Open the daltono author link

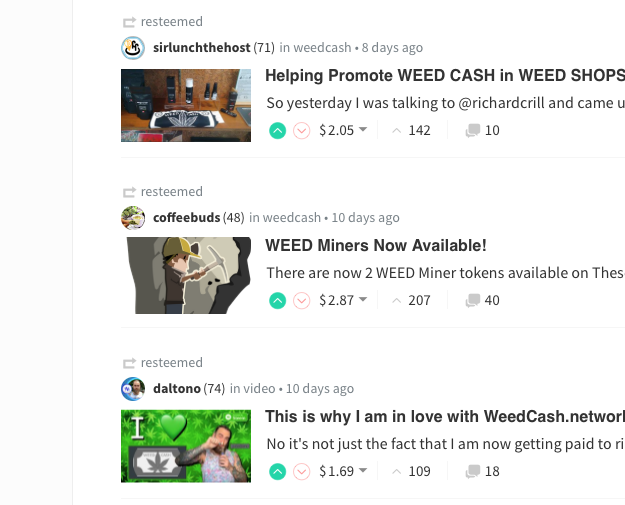[177, 388]
